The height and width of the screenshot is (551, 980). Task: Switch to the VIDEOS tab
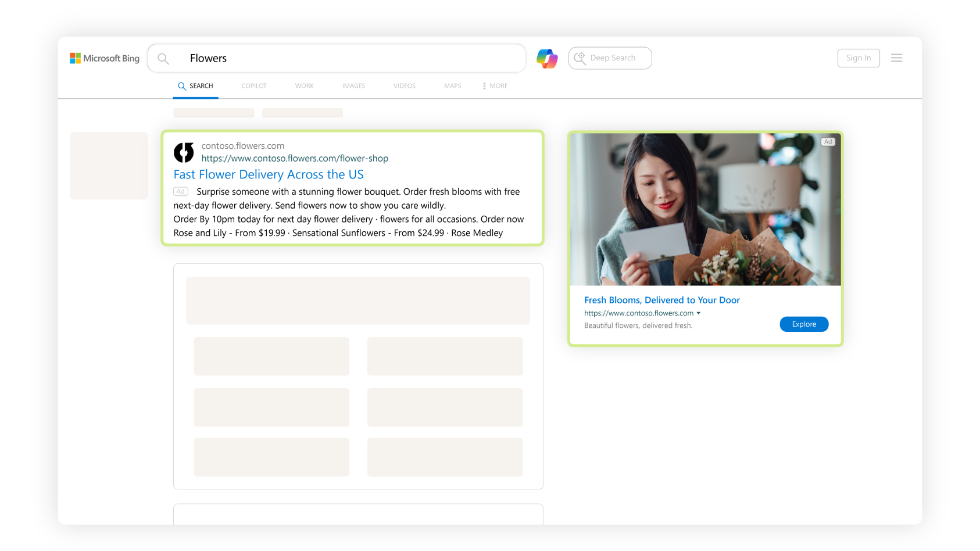[x=405, y=85]
